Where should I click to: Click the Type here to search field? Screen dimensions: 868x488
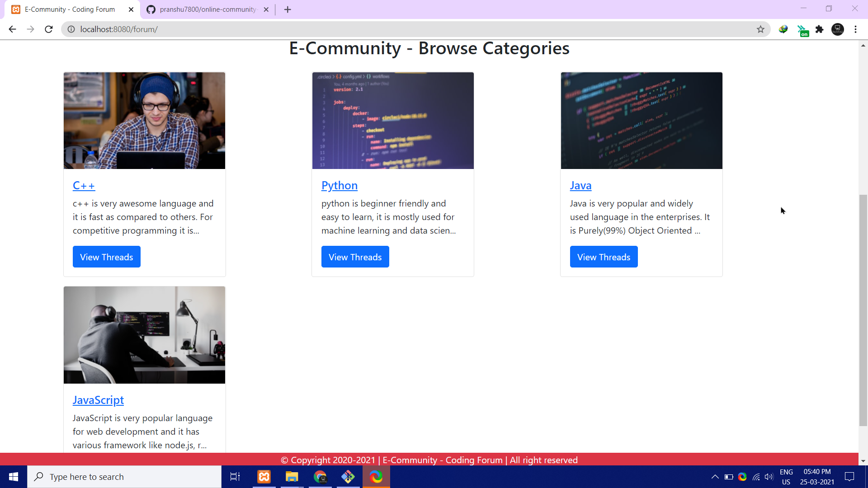[x=124, y=477]
